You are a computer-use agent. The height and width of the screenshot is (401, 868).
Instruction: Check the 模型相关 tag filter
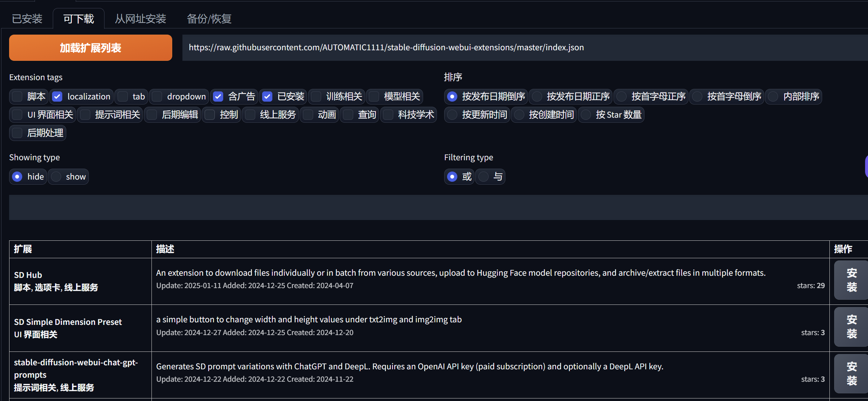[374, 97]
